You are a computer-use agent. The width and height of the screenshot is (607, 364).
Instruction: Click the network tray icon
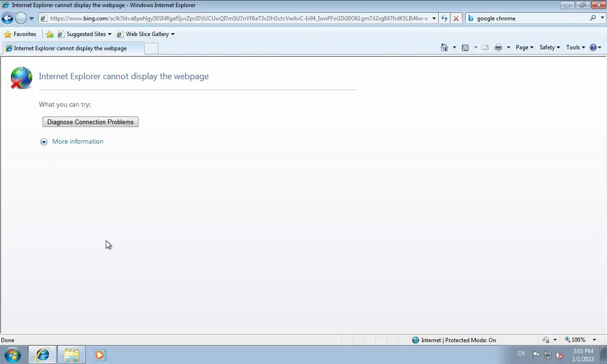pyautogui.click(x=548, y=355)
